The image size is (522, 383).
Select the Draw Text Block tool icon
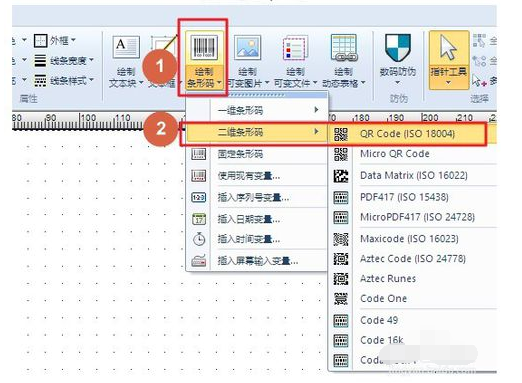click(126, 47)
